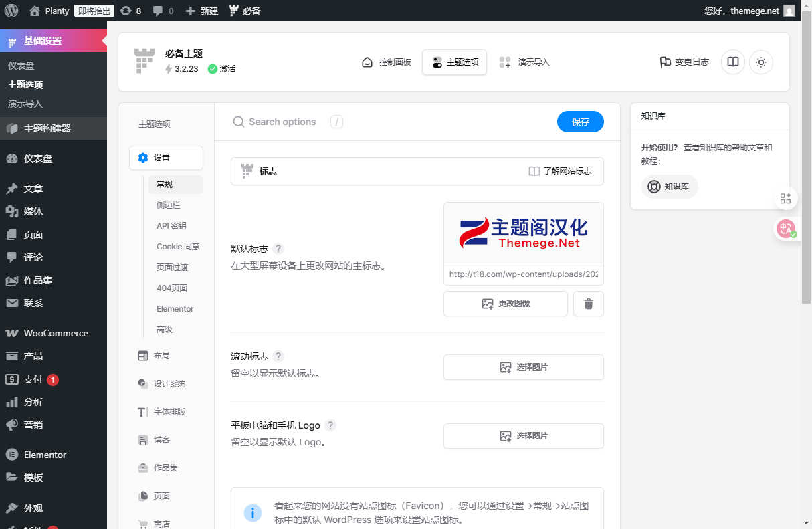This screenshot has height=529, width=812.
Task: Click the 默认标志 help question mark
Action: click(278, 249)
